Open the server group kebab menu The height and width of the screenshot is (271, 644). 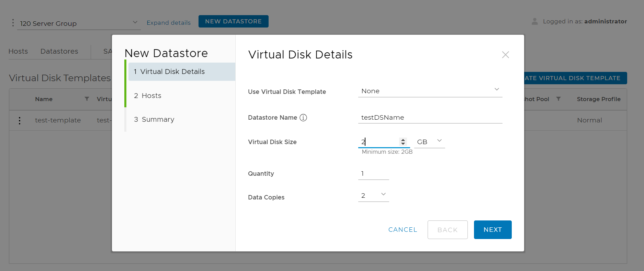[x=13, y=23]
